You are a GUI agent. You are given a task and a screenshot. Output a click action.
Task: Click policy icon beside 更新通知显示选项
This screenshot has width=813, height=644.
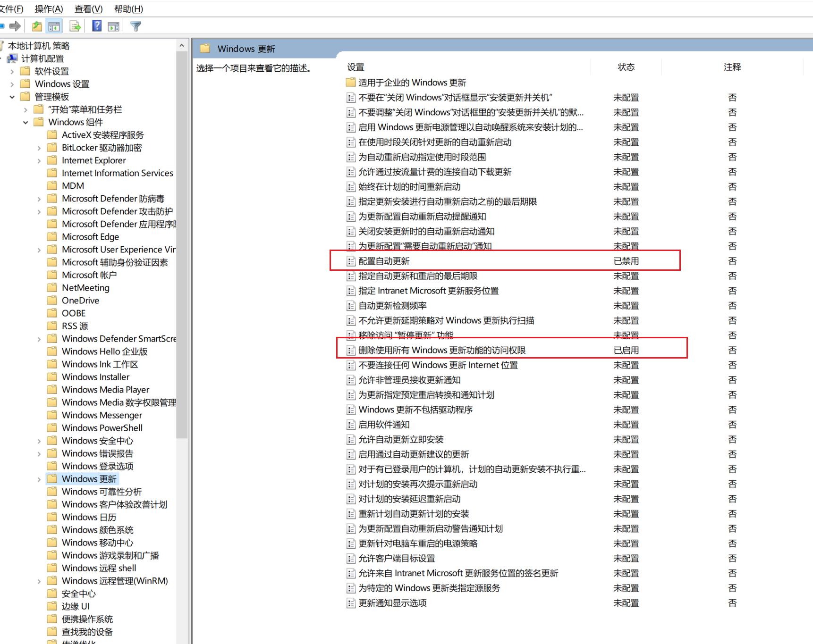pyautogui.click(x=351, y=603)
